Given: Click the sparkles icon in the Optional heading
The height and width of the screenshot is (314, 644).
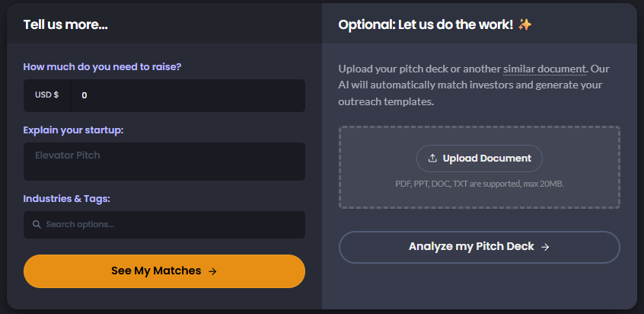Looking at the screenshot, I should pyautogui.click(x=525, y=24).
